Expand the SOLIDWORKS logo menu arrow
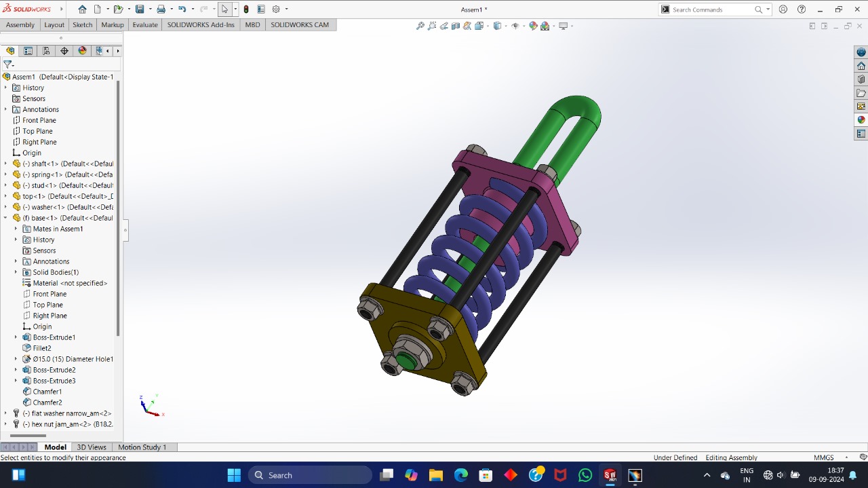Screen dimensions: 868x488 point(62,10)
